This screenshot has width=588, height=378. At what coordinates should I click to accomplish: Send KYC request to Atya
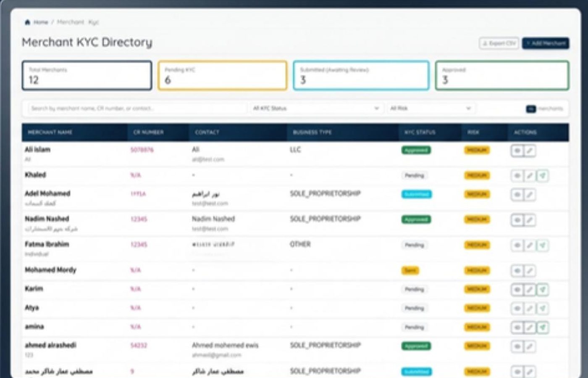543,309
